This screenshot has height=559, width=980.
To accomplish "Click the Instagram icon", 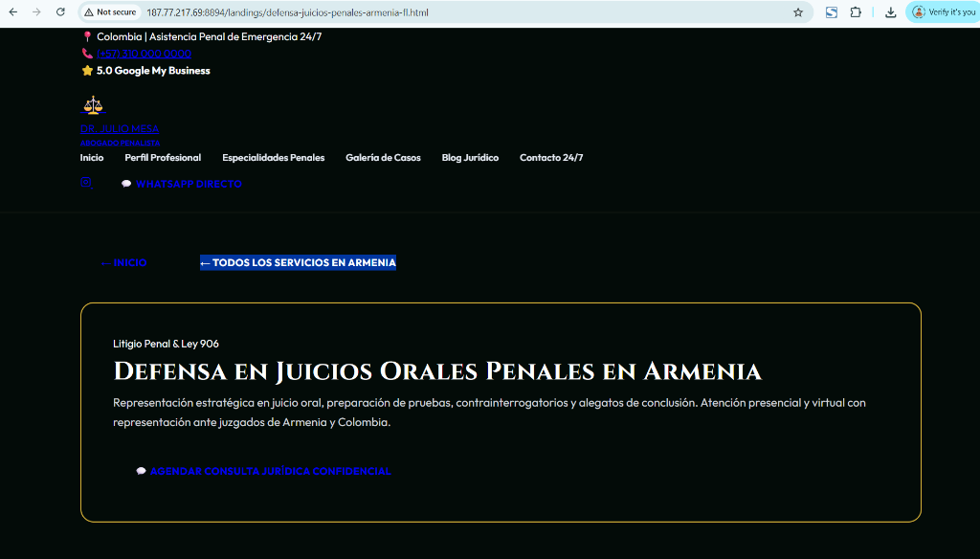I will (86, 183).
